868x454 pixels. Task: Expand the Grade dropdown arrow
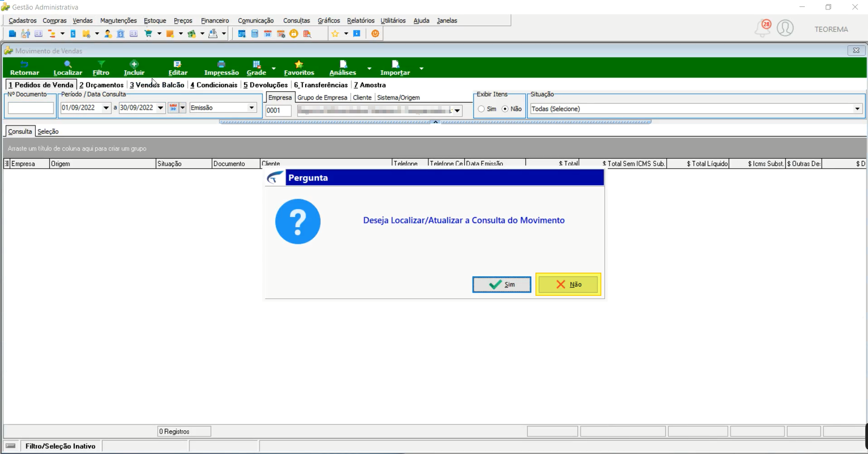click(x=274, y=69)
